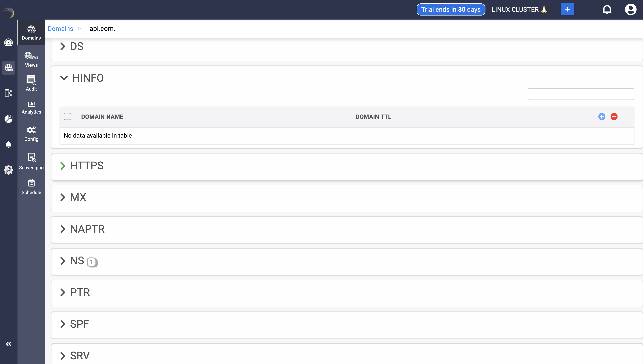This screenshot has height=364, width=643.
Task: Expand the MX records section
Action: (x=63, y=197)
